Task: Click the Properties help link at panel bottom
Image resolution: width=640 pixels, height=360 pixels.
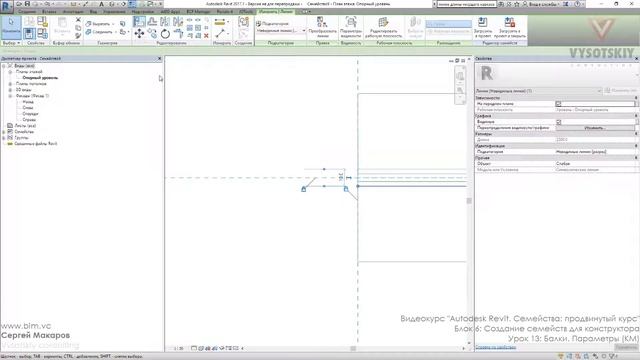Action: 496,347
